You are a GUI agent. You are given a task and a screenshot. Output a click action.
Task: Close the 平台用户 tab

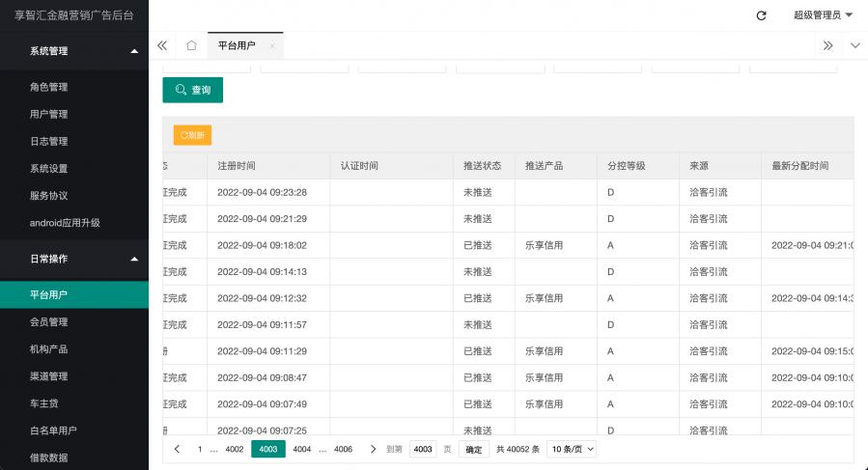coord(272,45)
